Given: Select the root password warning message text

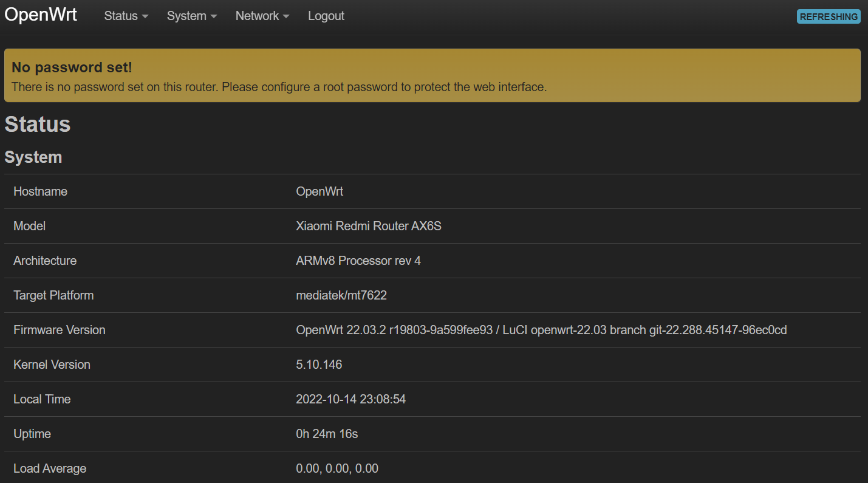Looking at the screenshot, I should pos(279,87).
